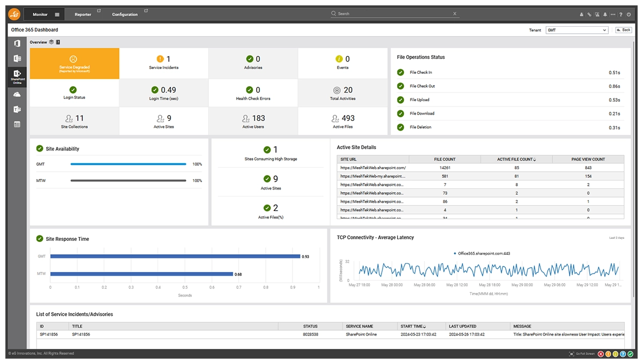This screenshot has width=643, height=364.
Task: Open the Configuration tab
Action: (x=125, y=14)
